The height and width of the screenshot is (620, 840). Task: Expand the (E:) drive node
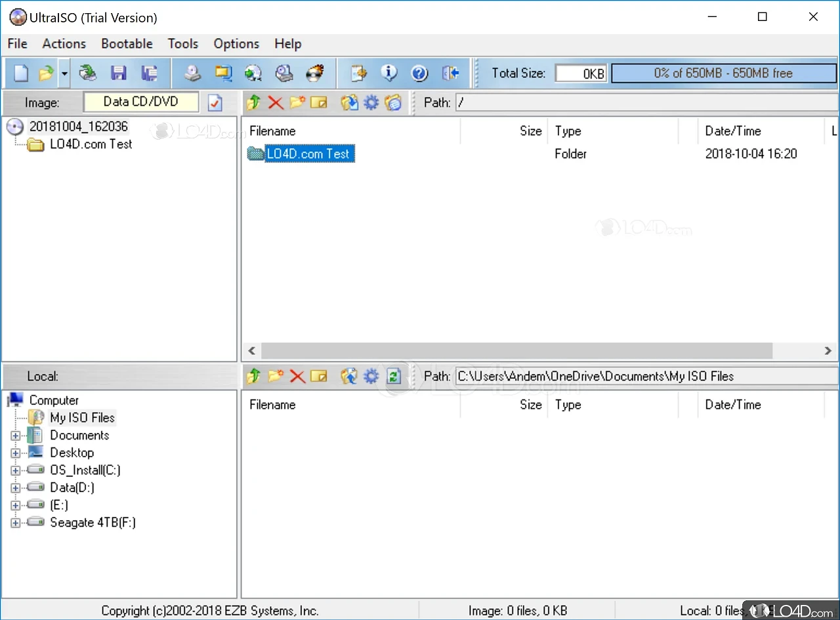pyautogui.click(x=16, y=505)
